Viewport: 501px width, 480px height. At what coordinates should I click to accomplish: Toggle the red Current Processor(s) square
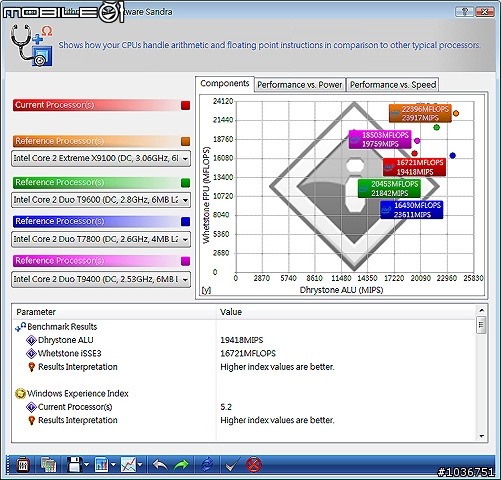[186, 105]
